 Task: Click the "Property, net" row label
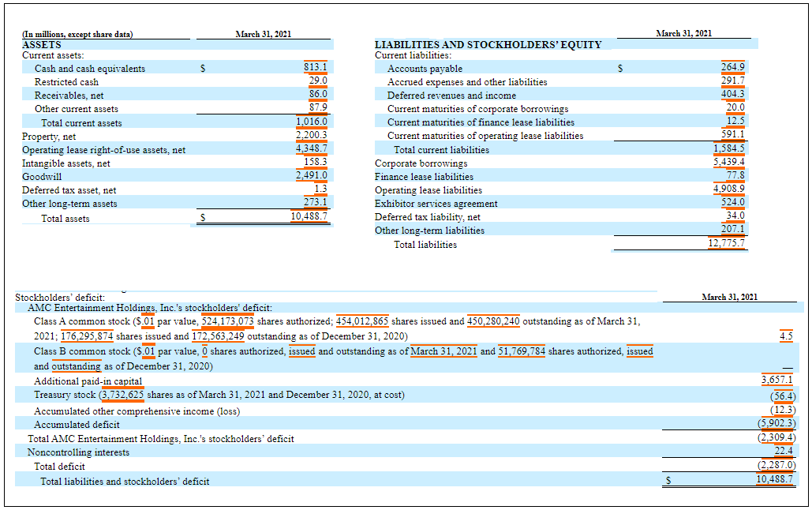(49, 137)
